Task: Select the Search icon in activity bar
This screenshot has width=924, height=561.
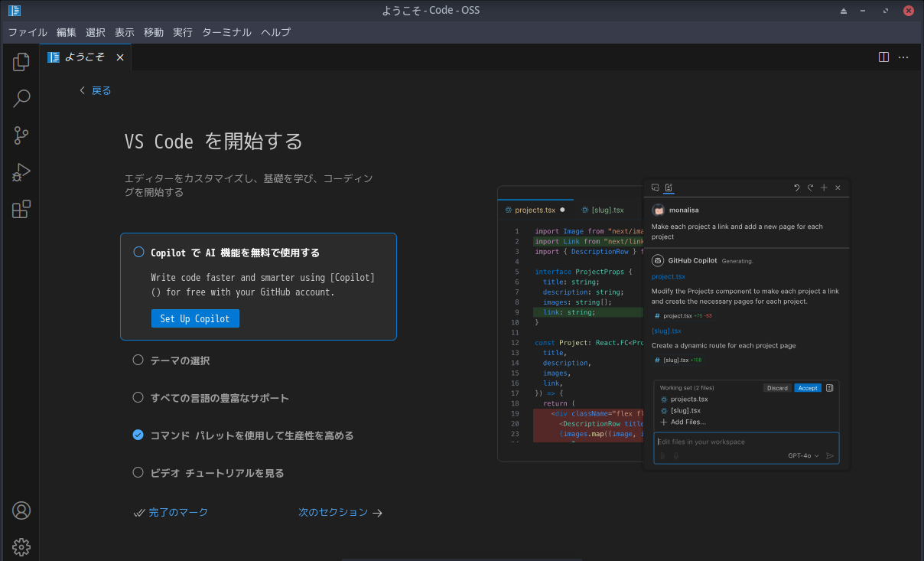Action: tap(21, 98)
